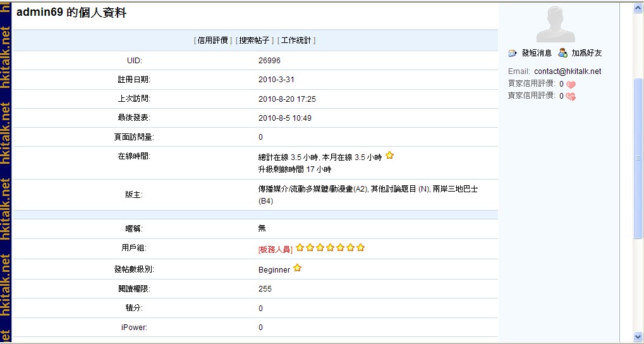Screen dimensions: 644x344
Task: Click the seller credit rating broken heart icon
Action: 571,96
